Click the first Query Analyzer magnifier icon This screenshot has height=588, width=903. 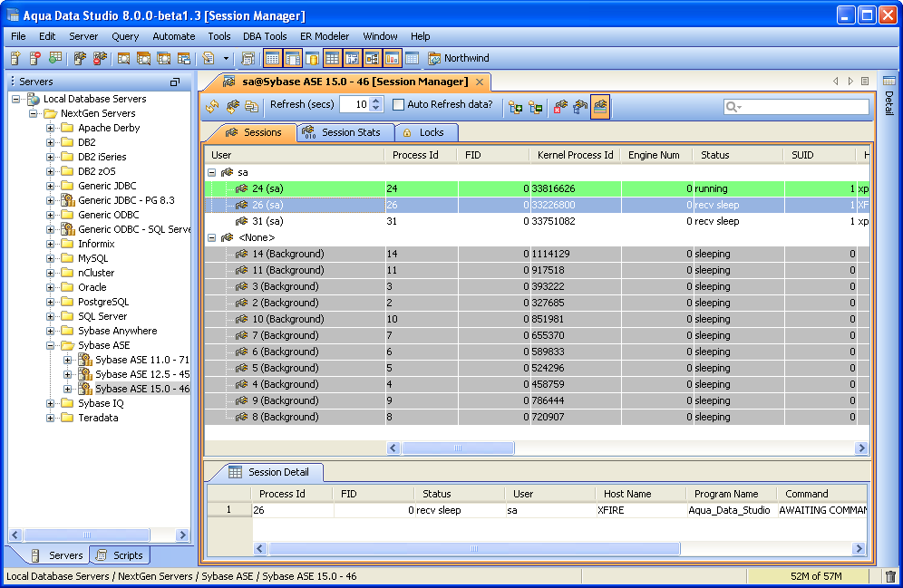tap(124, 58)
